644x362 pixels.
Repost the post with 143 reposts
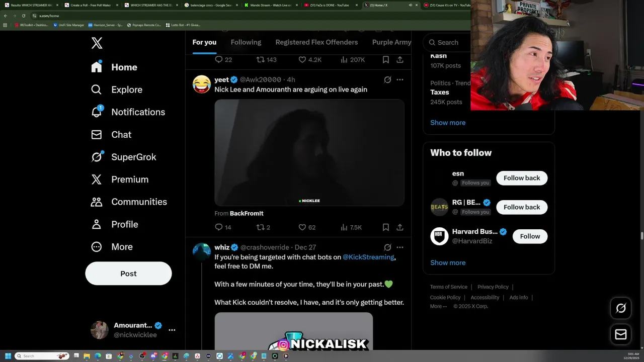tap(267, 60)
